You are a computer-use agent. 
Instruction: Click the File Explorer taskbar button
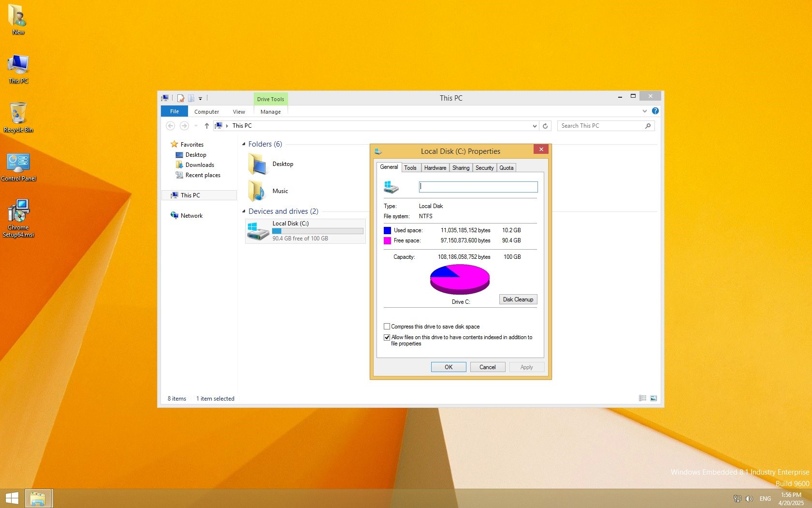pyautogui.click(x=38, y=498)
